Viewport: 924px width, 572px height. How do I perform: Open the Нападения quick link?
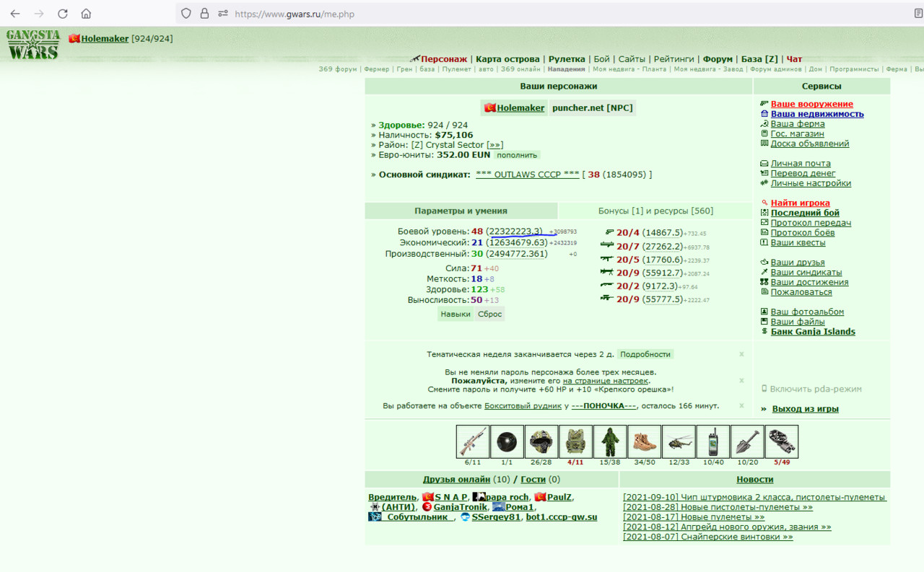(x=566, y=69)
